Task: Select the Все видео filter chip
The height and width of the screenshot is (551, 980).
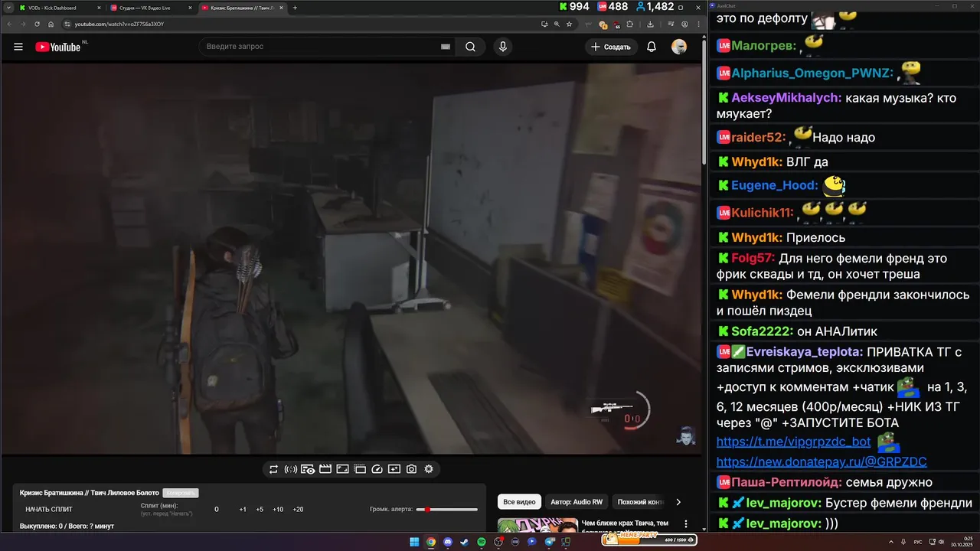Action: point(519,502)
